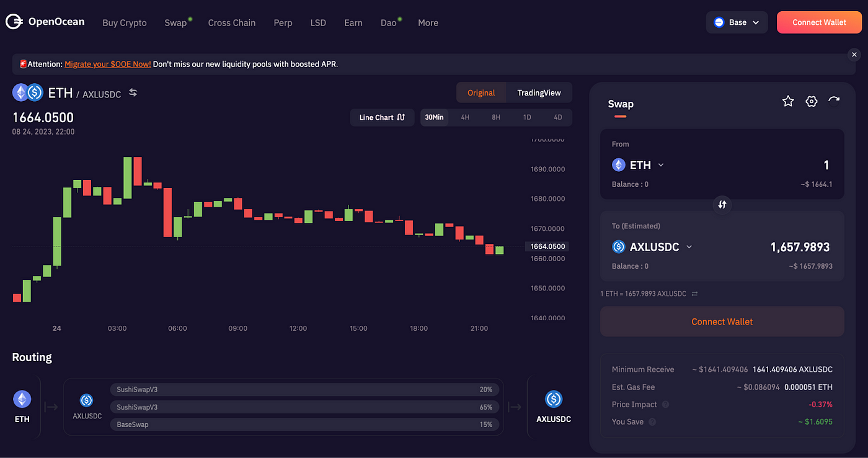
Task: Invert the 1 ETH exchange rate display
Action: pyautogui.click(x=694, y=294)
